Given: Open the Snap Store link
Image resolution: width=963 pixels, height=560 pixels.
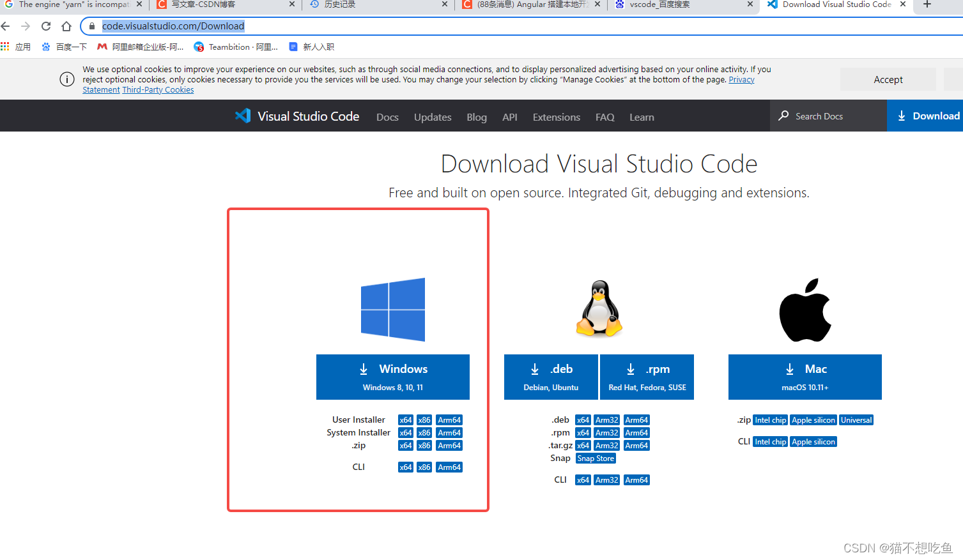Looking at the screenshot, I should pos(596,458).
